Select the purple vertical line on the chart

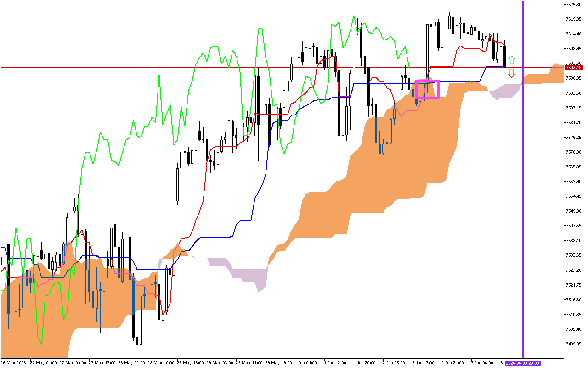point(523,179)
